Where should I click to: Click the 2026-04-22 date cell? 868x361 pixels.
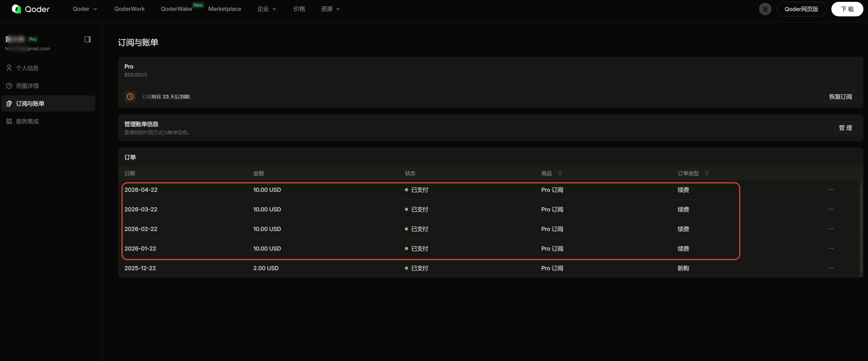[141, 190]
